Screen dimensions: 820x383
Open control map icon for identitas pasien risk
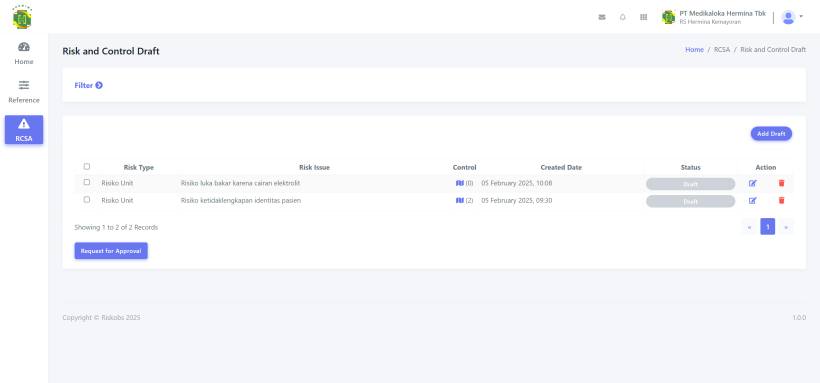[x=460, y=200]
